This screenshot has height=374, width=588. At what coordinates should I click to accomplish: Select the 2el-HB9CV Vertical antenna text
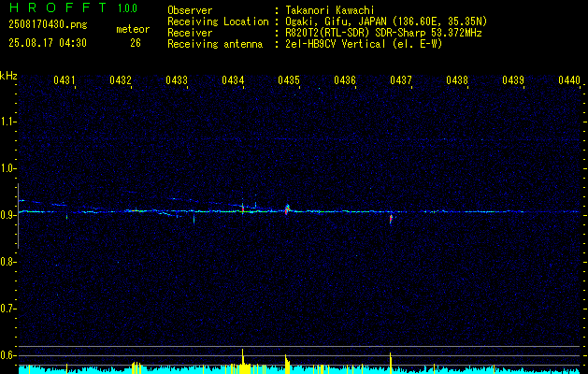click(x=364, y=44)
